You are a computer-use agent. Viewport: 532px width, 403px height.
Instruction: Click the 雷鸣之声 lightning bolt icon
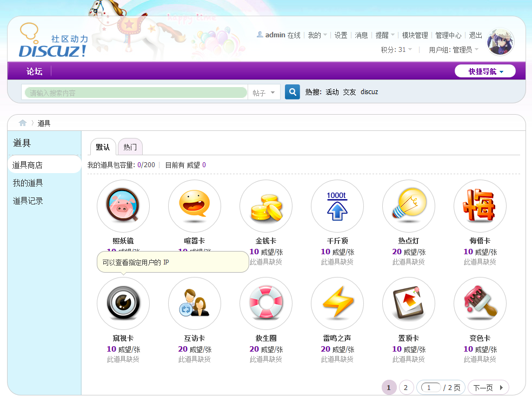pos(337,303)
